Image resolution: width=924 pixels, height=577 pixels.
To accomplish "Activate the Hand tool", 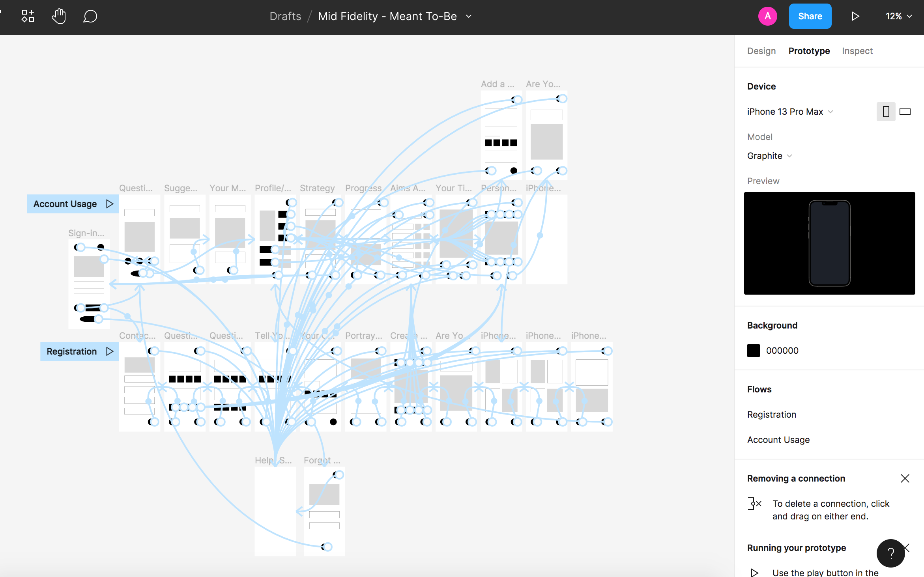I will 59,16.
